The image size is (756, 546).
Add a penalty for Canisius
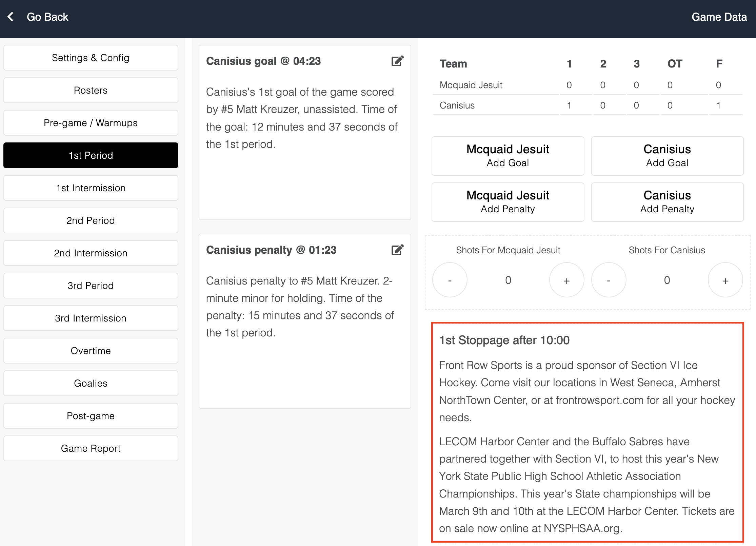[667, 202]
